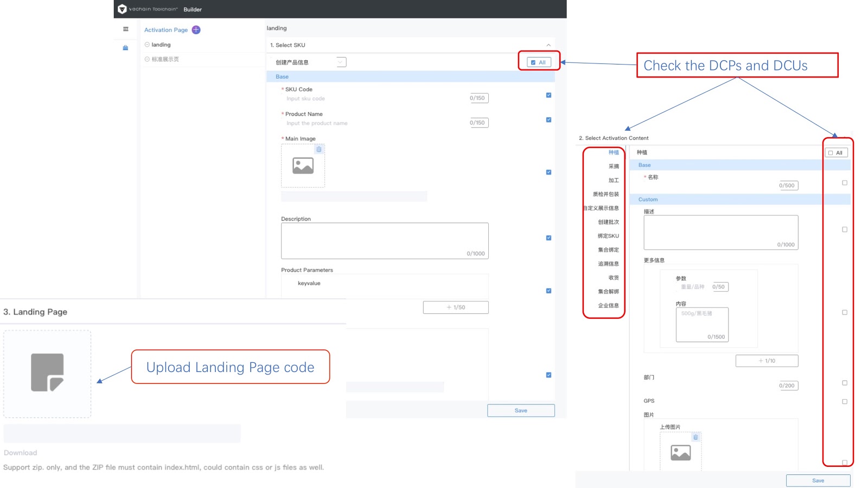
Task: Click the Activation Page link
Action: (x=166, y=30)
